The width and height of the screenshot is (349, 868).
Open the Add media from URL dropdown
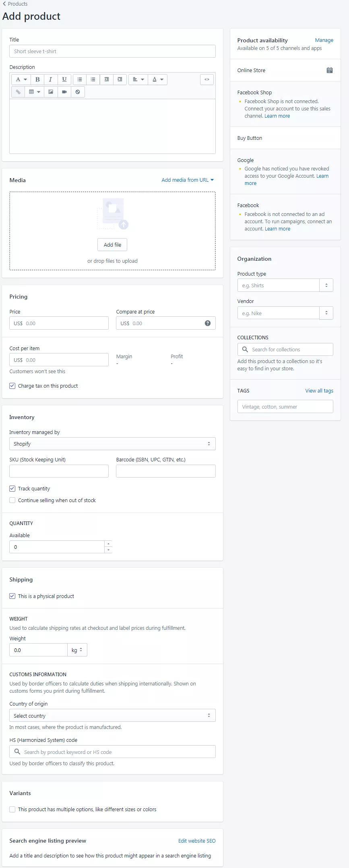pos(188,180)
